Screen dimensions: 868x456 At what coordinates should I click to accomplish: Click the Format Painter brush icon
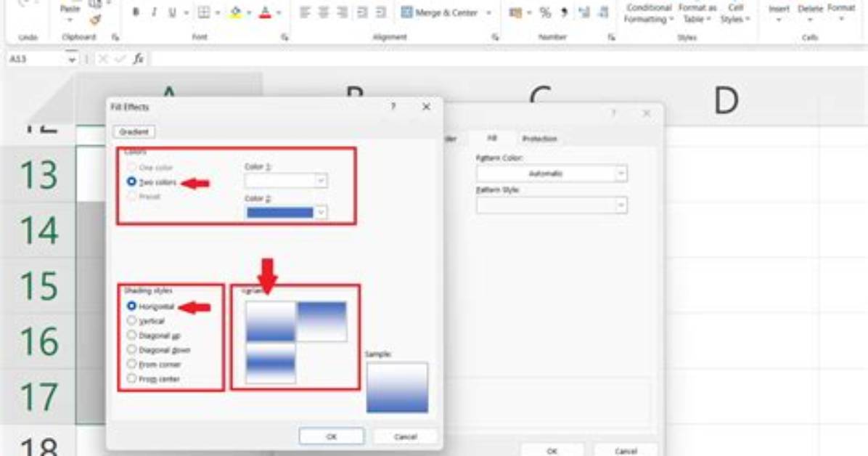point(95,20)
